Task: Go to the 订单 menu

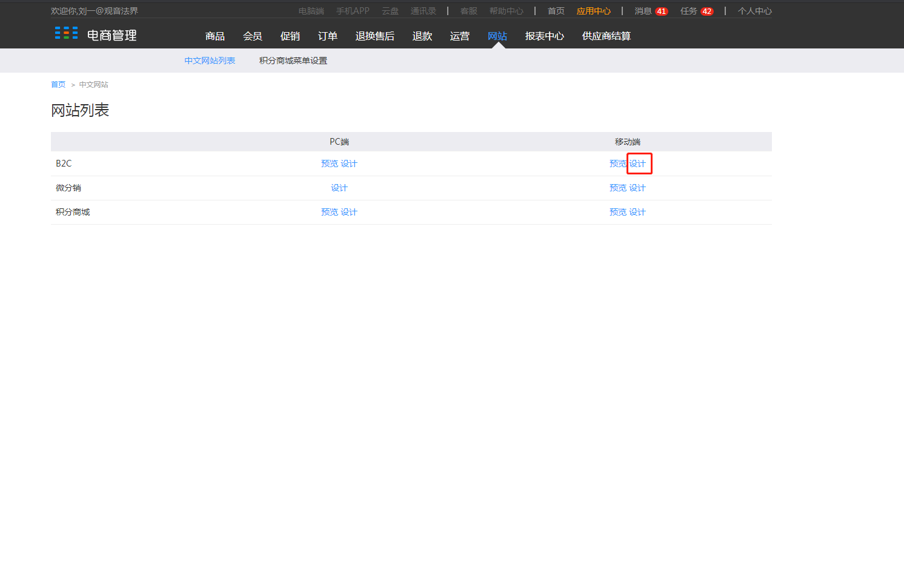Action: [x=328, y=36]
